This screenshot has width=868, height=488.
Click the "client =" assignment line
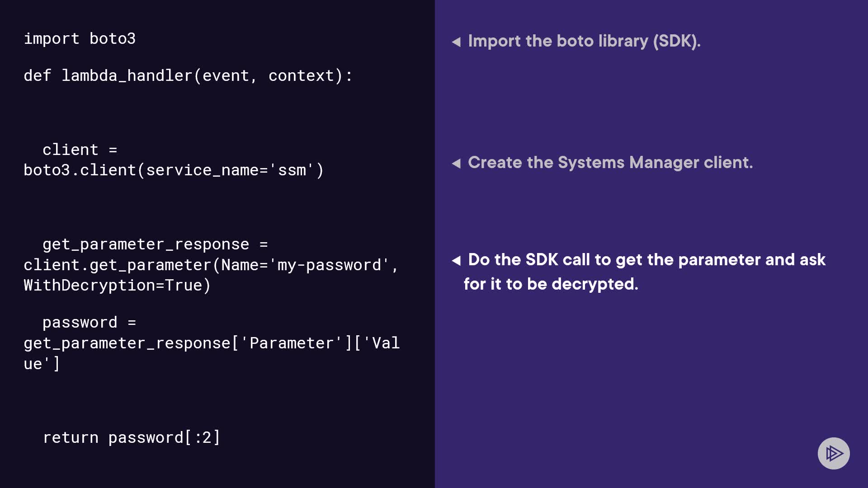tap(80, 150)
